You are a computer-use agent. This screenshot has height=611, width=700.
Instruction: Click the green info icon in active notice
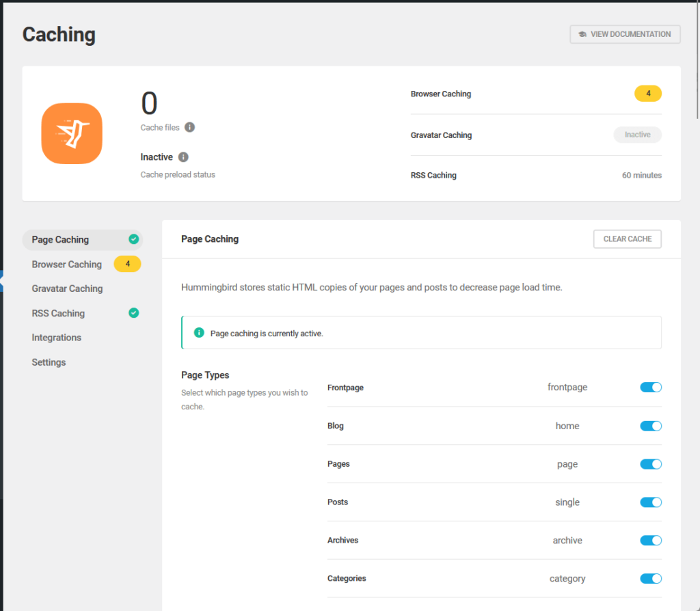[199, 333]
